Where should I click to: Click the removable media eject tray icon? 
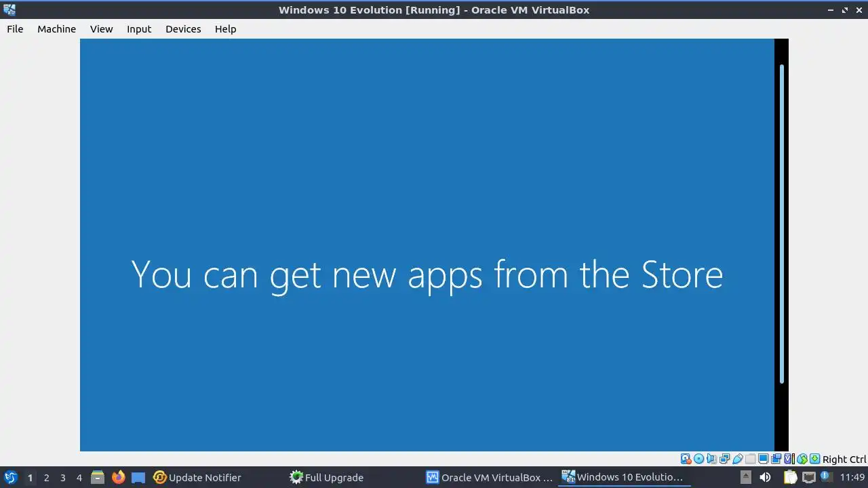(745, 477)
